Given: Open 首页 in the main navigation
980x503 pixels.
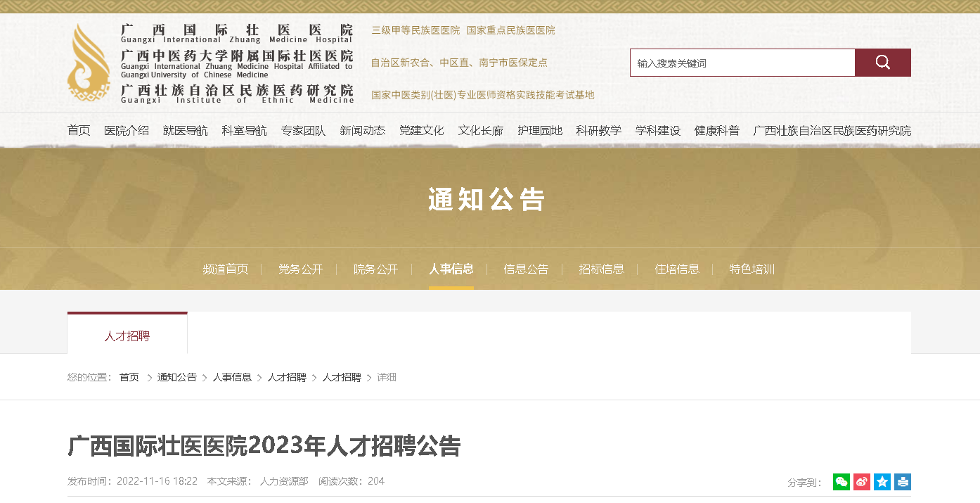Looking at the screenshot, I should click(79, 131).
